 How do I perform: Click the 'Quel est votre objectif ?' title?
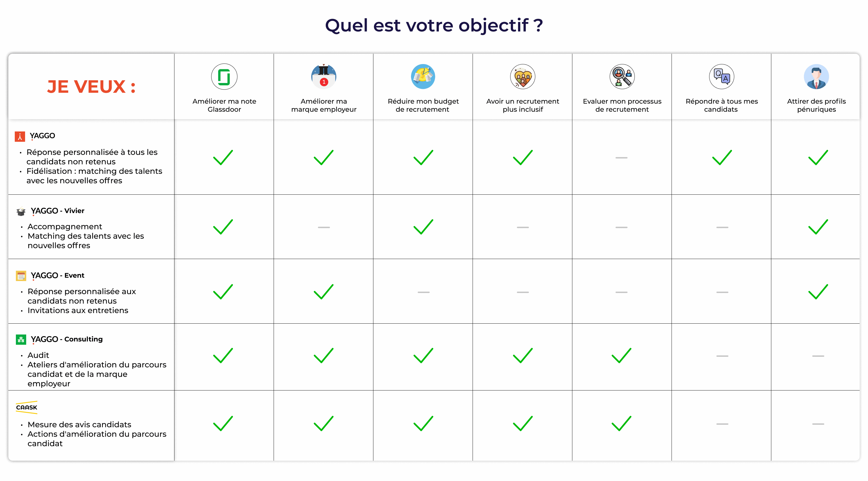[434, 25]
